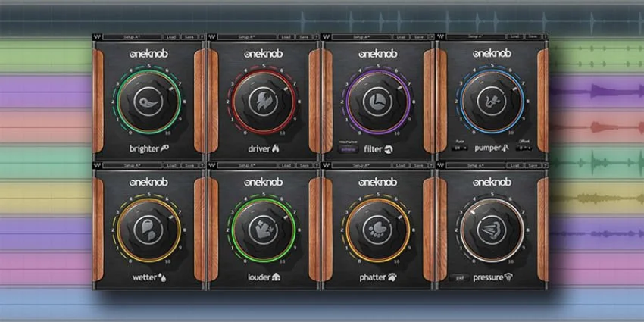Open Setup A preset menu on driver plugin
The image size is (644, 322).
tap(248, 37)
